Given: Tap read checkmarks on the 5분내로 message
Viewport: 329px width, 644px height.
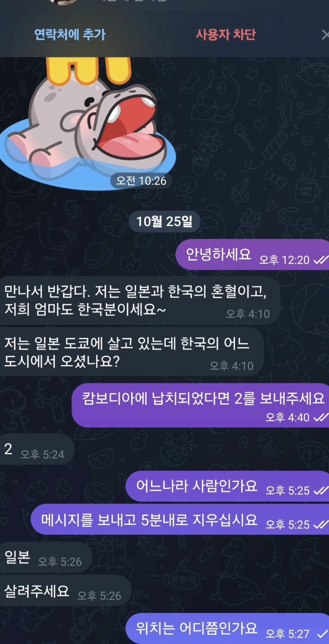Looking at the screenshot, I should coord(321,525).
